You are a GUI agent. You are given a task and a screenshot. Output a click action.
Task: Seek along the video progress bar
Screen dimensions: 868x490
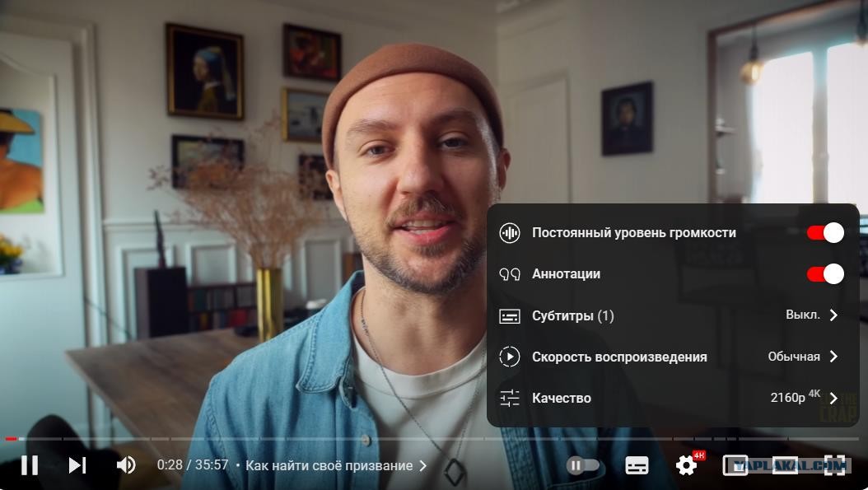[434, 439]
